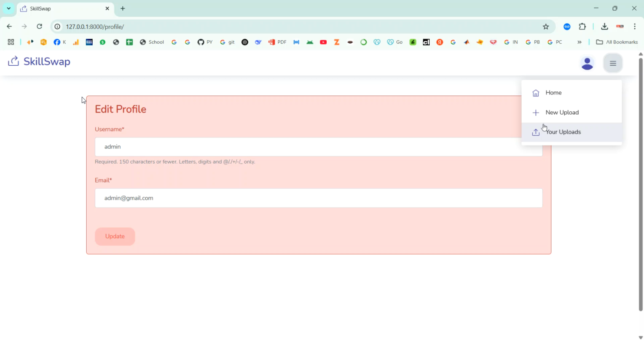Go back using browser back arrow
644x341 pixels.
coord(9,27)
